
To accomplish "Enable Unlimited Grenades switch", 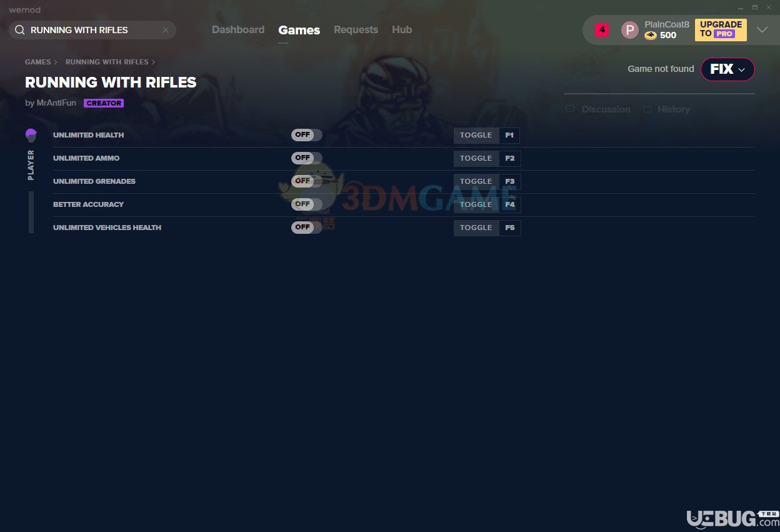I will pos(307,181).
